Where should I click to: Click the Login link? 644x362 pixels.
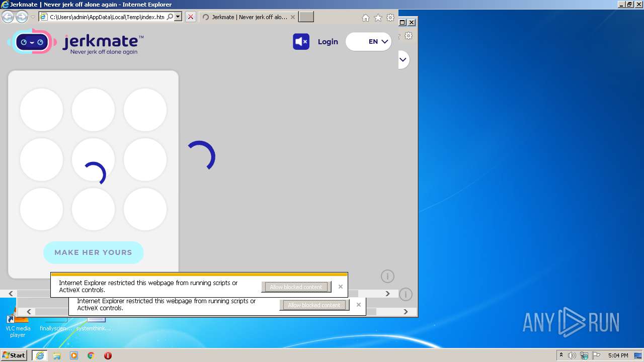pyautogui.click(x=328, y=42)
